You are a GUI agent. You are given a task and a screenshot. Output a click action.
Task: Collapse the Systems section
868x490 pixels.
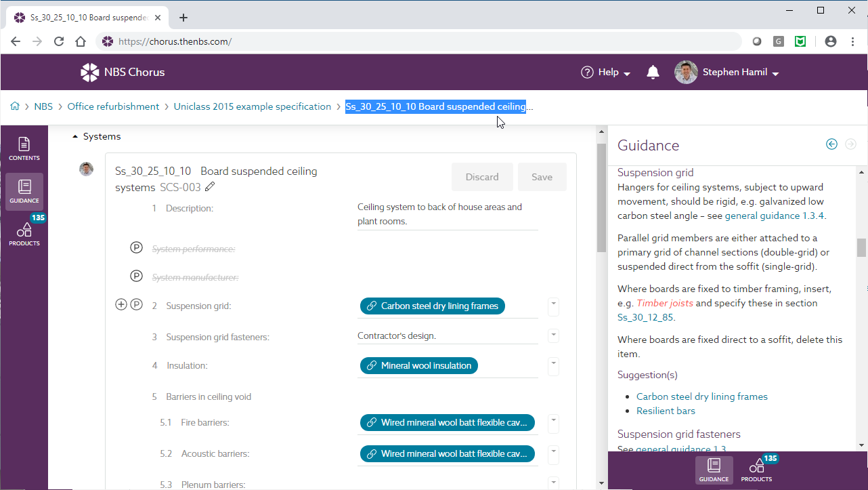[75, 136]
